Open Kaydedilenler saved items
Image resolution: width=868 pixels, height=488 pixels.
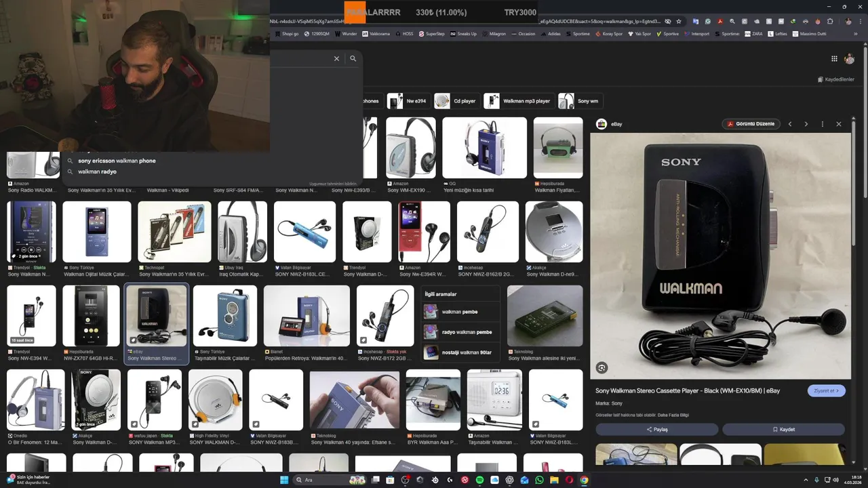[835, 79]
